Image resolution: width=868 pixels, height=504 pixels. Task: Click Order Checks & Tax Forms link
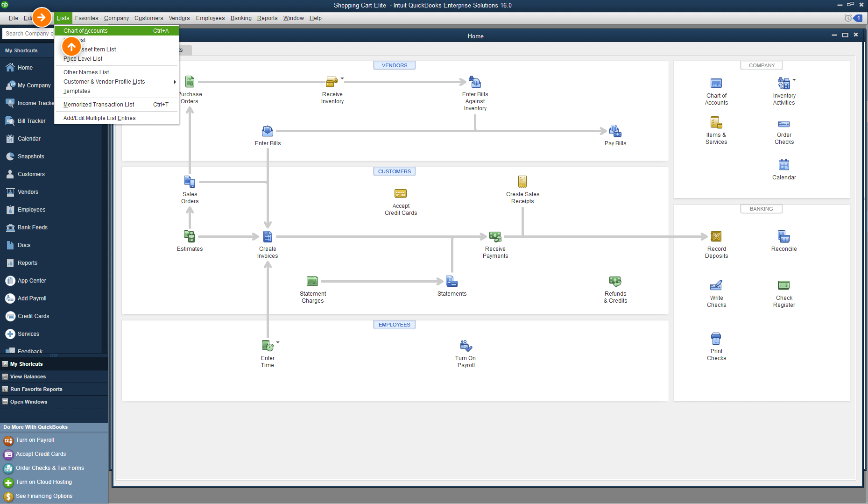[x=50, y=468]
